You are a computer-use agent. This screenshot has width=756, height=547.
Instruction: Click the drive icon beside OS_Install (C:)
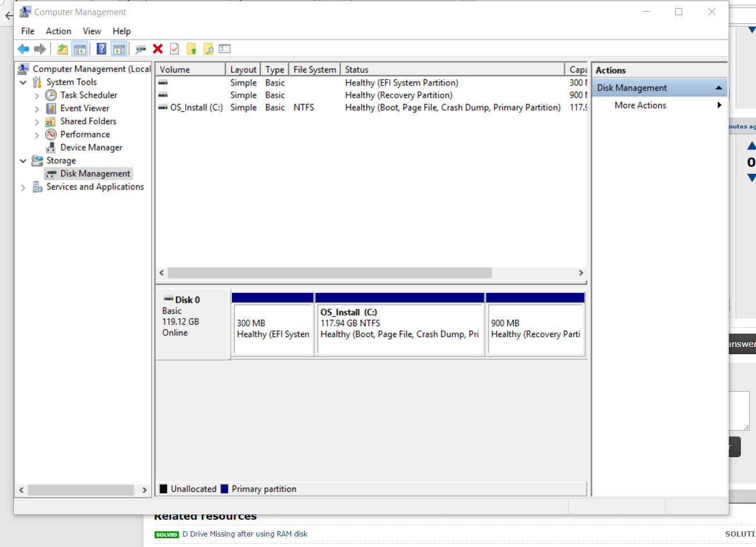(163, 108)
